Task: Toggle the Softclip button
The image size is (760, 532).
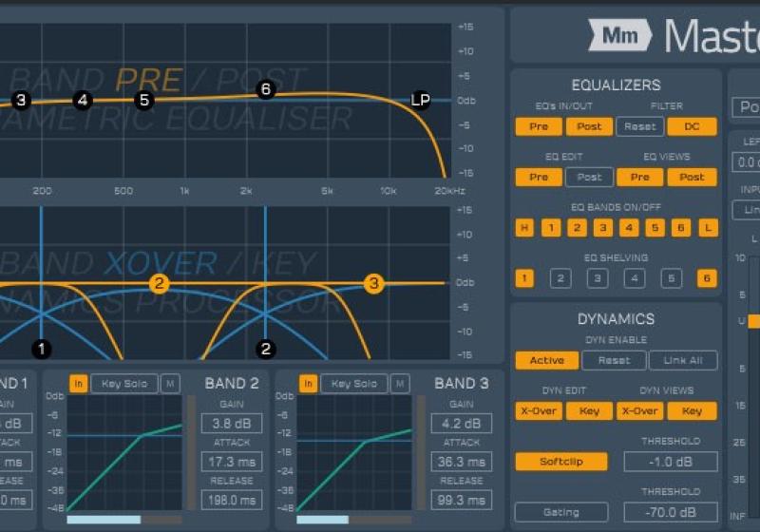Action: pos(561,462)
